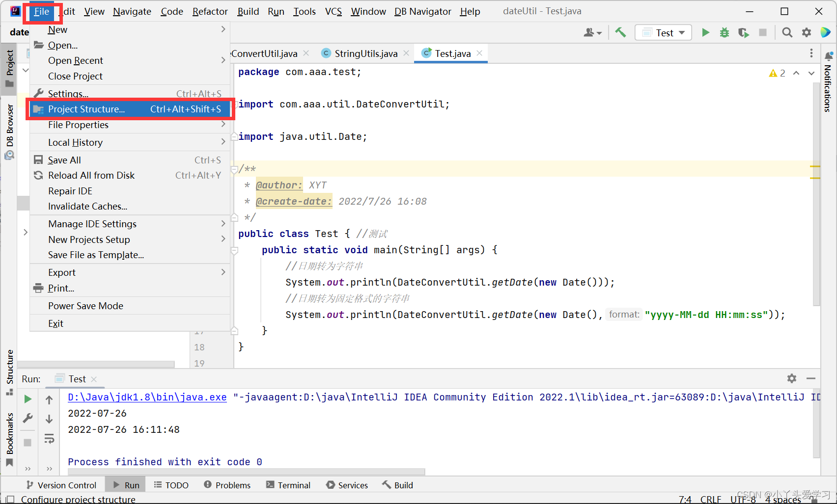Open Search Everywhere magnifier icon
Viewport: 837px width, 504px height.
[787, 32]
